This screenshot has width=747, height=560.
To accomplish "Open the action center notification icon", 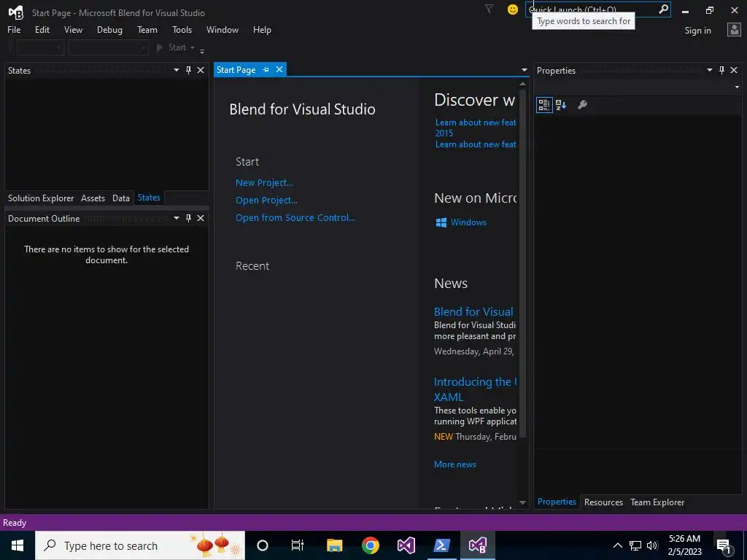I will point(724,545).
